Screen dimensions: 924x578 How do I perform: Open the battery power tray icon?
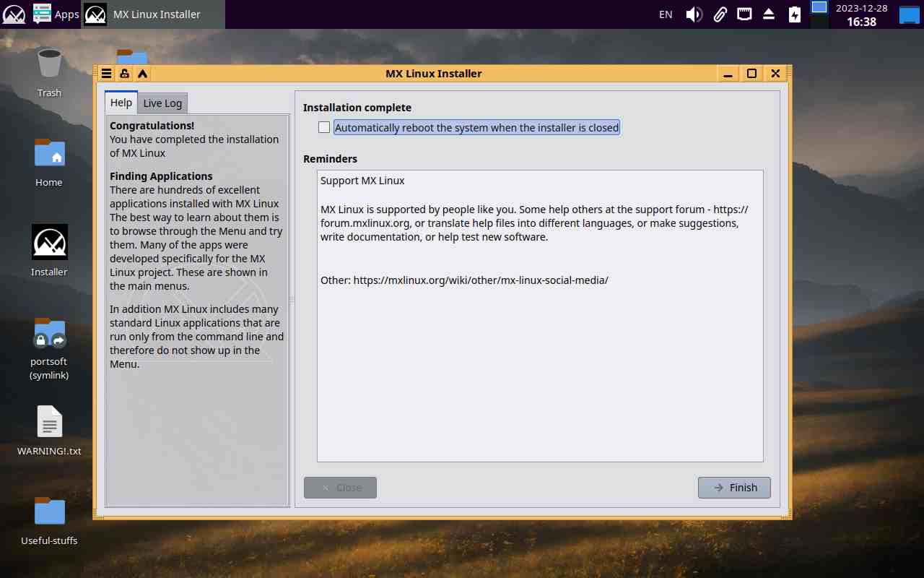[x=795, y=14]
